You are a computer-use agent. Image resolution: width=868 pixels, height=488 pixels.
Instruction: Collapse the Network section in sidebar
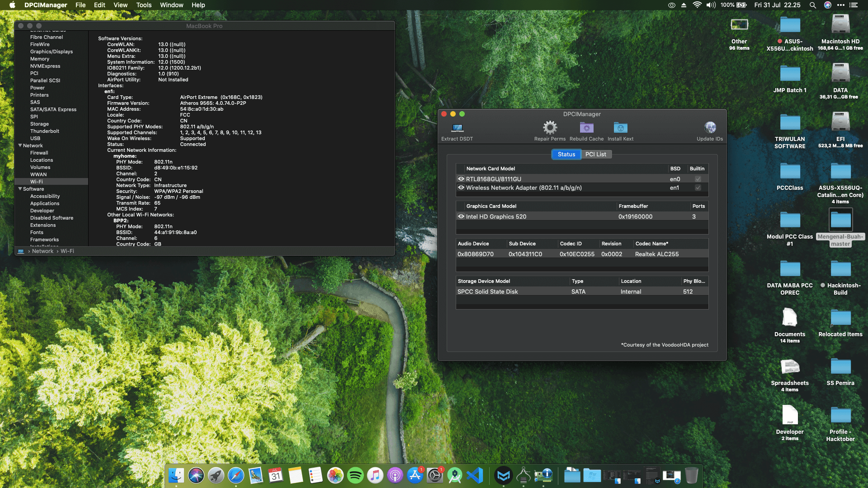coord(20,145)
